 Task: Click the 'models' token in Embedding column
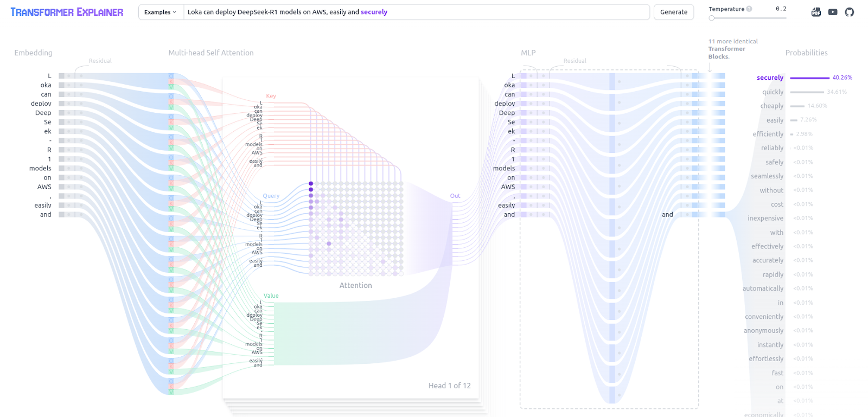pos(41,168)
